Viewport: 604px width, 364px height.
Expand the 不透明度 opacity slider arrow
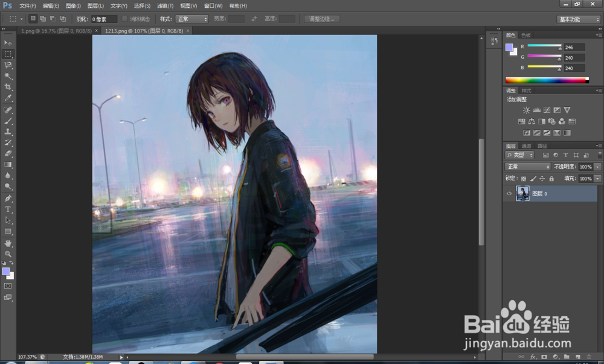click(x=597, y=167)
